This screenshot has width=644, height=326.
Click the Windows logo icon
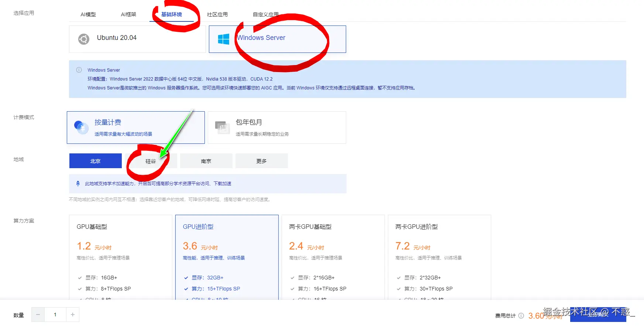click(224, 39)
